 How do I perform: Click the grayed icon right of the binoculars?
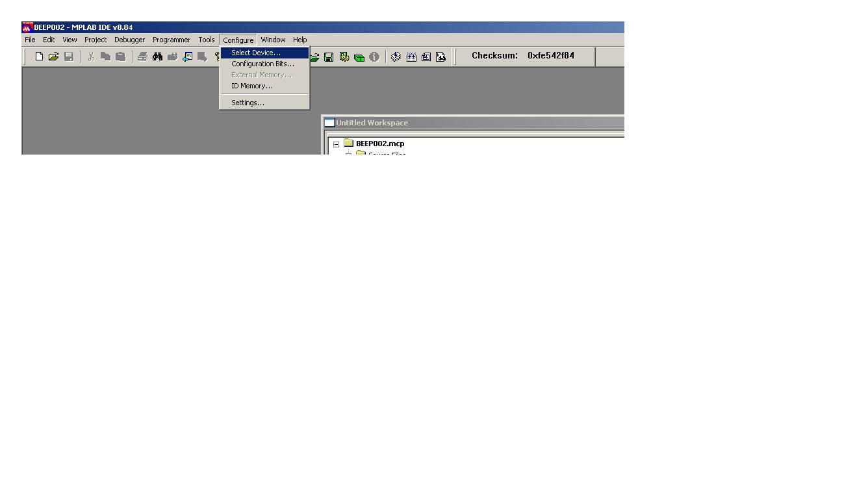(x=172, y=57)
